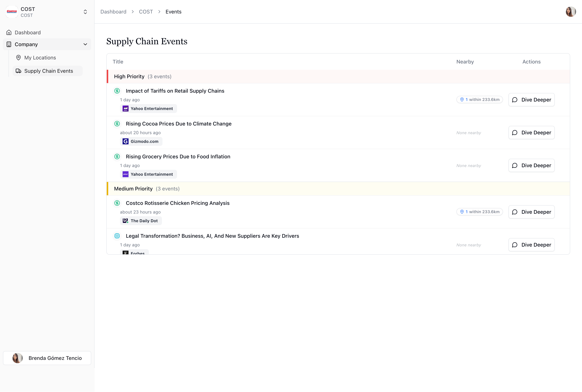
Task: Click the dollar icon beside Rising Grocery Prices
Action: pos(117,157)
